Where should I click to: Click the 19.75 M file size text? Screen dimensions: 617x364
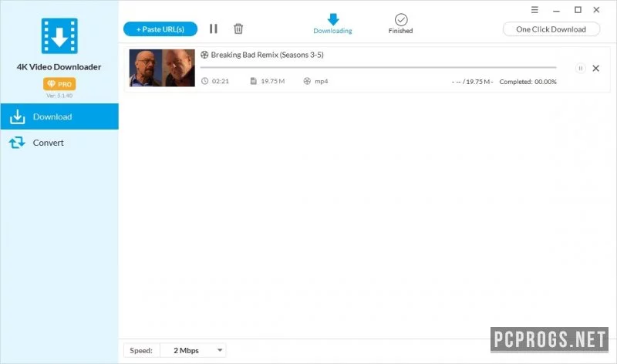pos(273,81)
